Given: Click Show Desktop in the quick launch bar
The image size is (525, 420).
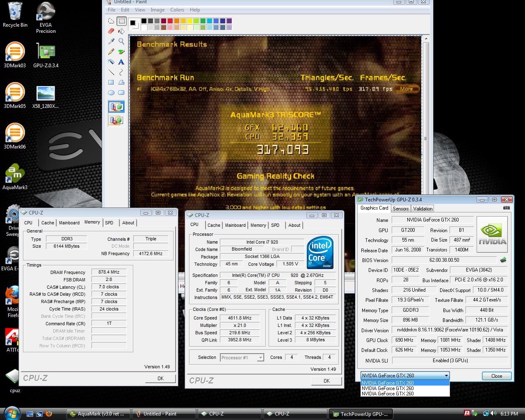Looking at the screenshot, I should [x=30, y=413].
